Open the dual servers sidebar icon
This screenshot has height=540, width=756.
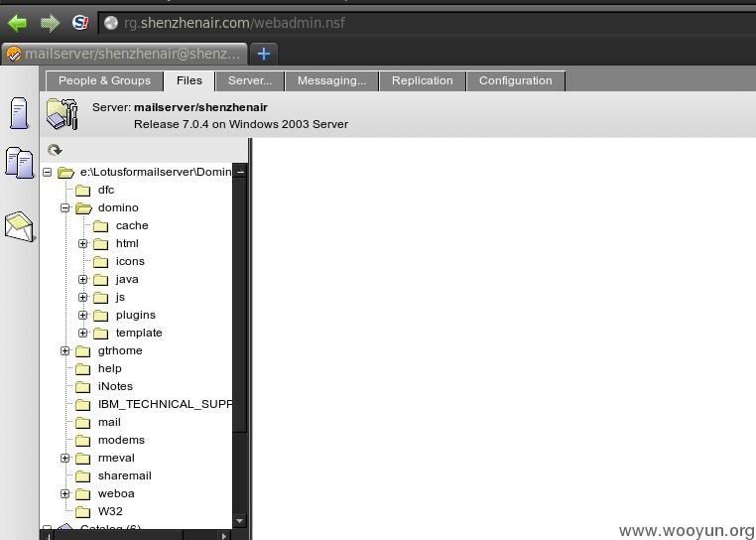19,163
